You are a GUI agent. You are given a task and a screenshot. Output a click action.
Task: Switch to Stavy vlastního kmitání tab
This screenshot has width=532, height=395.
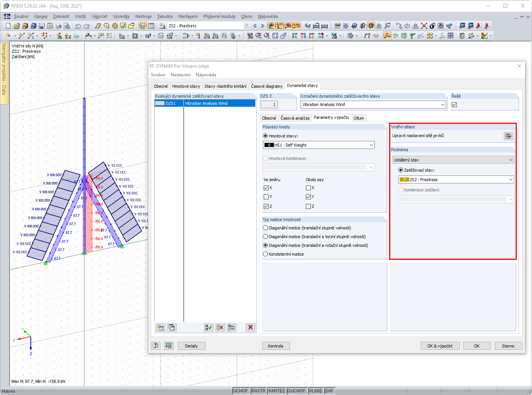pyautogui.click(x=225, y=86)
